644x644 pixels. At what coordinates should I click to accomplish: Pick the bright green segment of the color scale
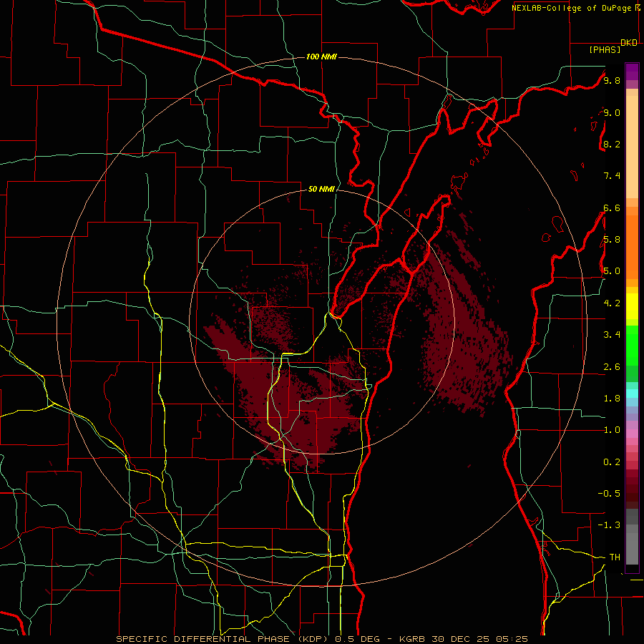click(632, 345)
